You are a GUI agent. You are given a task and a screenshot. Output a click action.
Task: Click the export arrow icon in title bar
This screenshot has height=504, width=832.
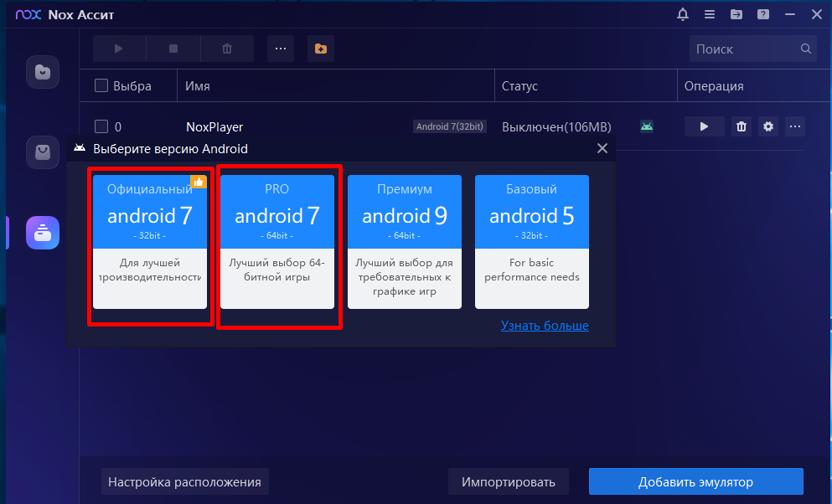(x=736, y=14)
